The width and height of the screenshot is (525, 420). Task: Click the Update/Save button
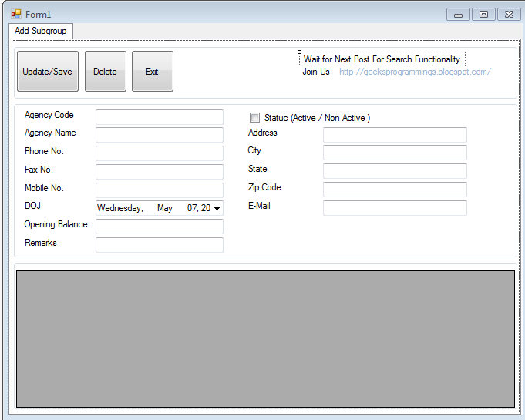pos(48,71)
